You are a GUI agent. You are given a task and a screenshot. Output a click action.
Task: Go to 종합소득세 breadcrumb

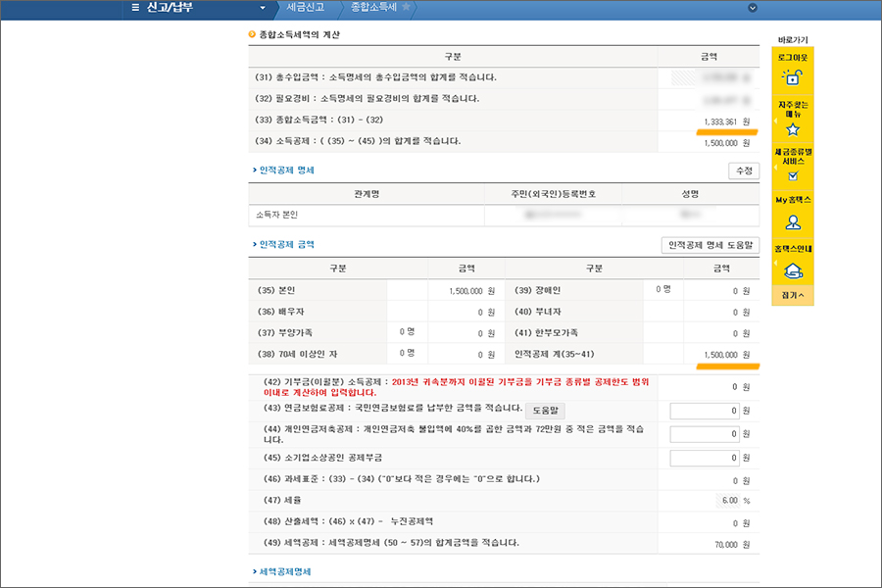pos(374,7)
